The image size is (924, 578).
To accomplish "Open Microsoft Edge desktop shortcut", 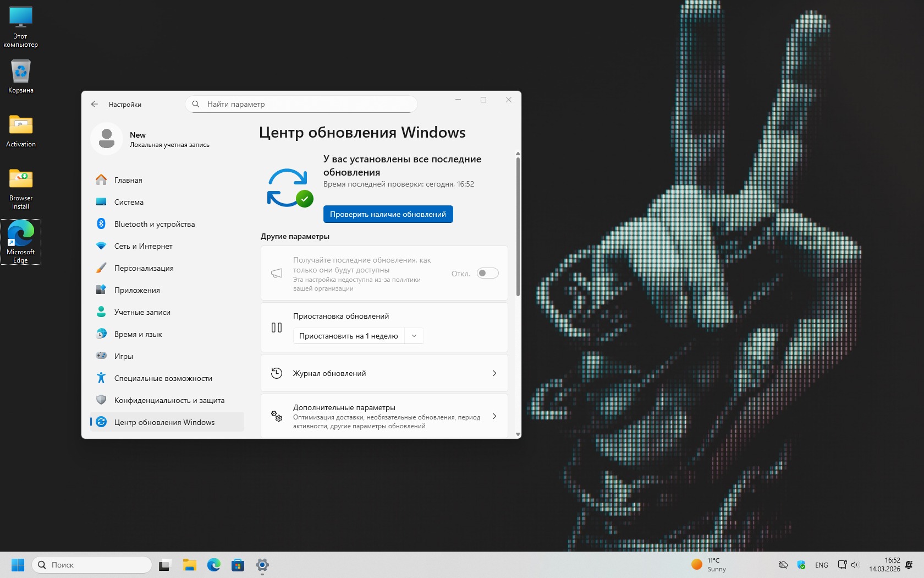I will pyautogui.click(x=21, y=241).
